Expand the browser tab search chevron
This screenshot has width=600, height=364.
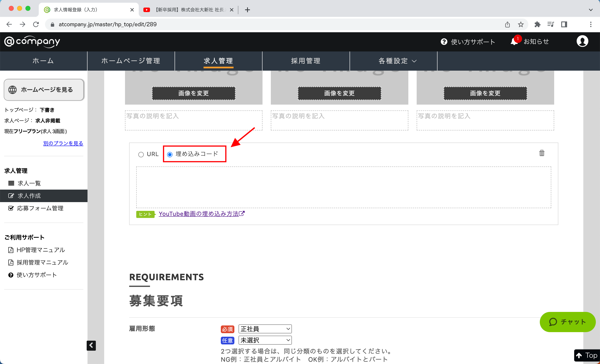click(x=590, y=10)
